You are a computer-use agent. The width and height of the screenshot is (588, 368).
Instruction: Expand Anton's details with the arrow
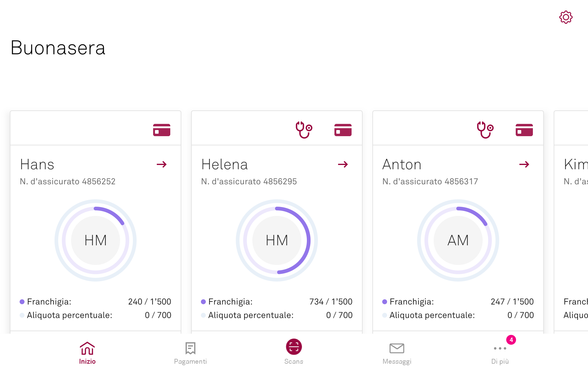(x=524, y=164)
